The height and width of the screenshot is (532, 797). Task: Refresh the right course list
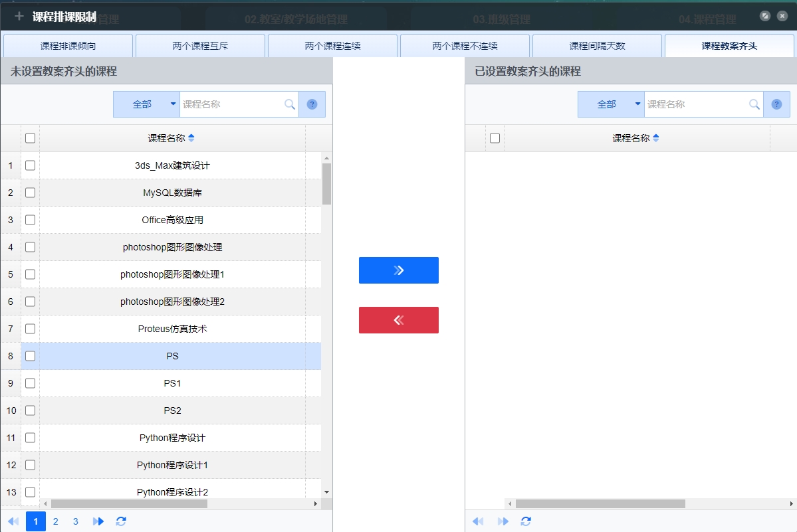pyautogui.click(x=526, y=521)
